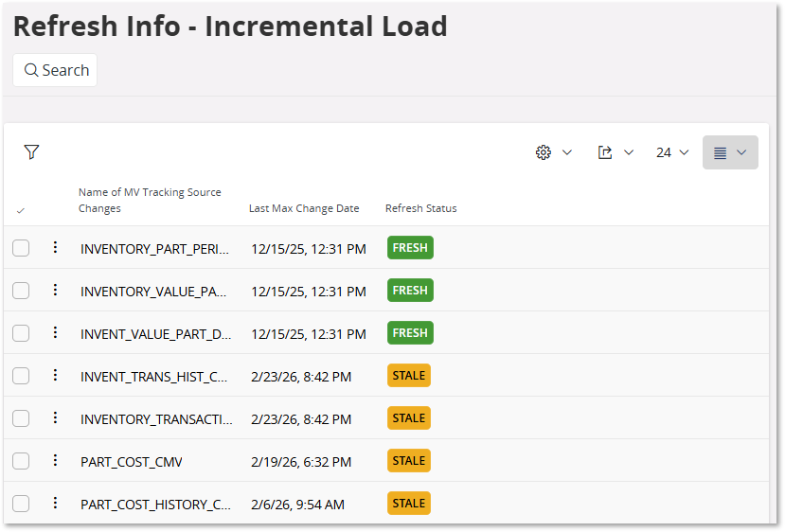Click PART_COST_HISTORY_C... name cell

(x=155, y=504)
